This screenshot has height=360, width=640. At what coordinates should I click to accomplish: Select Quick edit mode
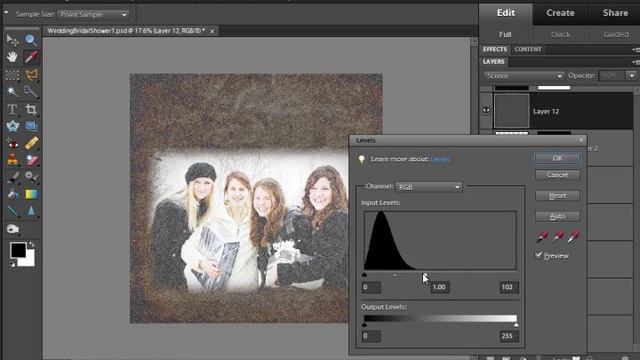pos(560,35)
